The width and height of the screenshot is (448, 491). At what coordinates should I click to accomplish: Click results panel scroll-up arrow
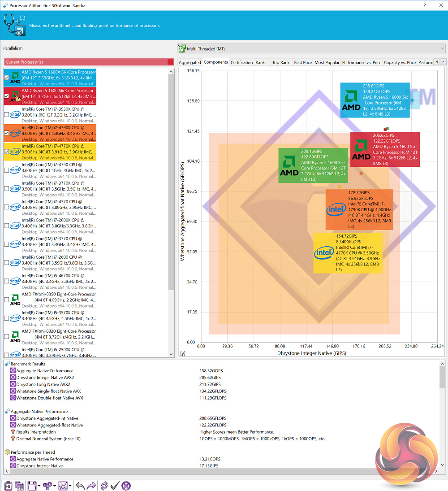[x=442, y=364]
